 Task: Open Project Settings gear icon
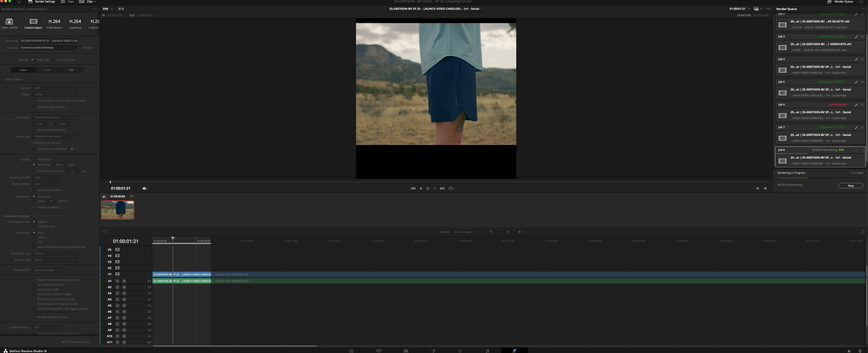pos(860,351)
